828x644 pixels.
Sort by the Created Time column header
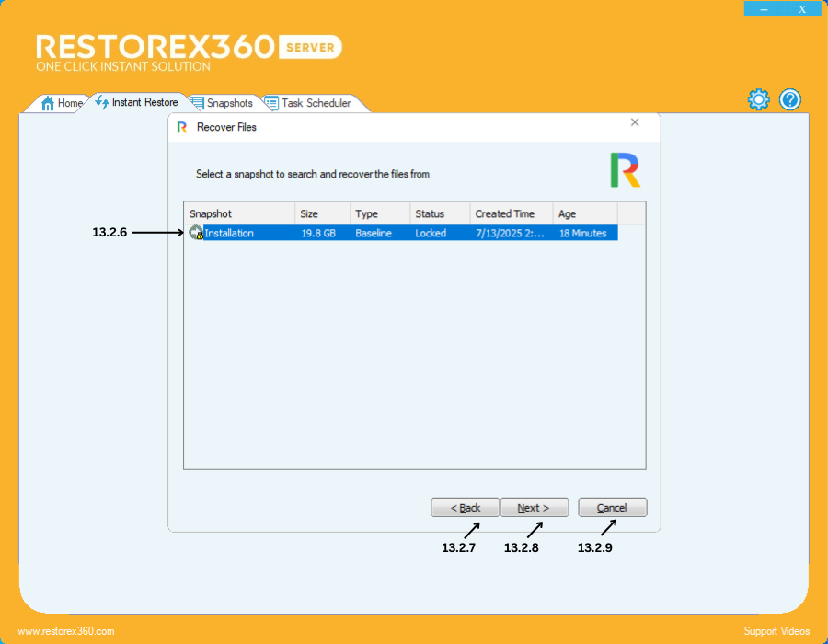click(x=512, y=213)
